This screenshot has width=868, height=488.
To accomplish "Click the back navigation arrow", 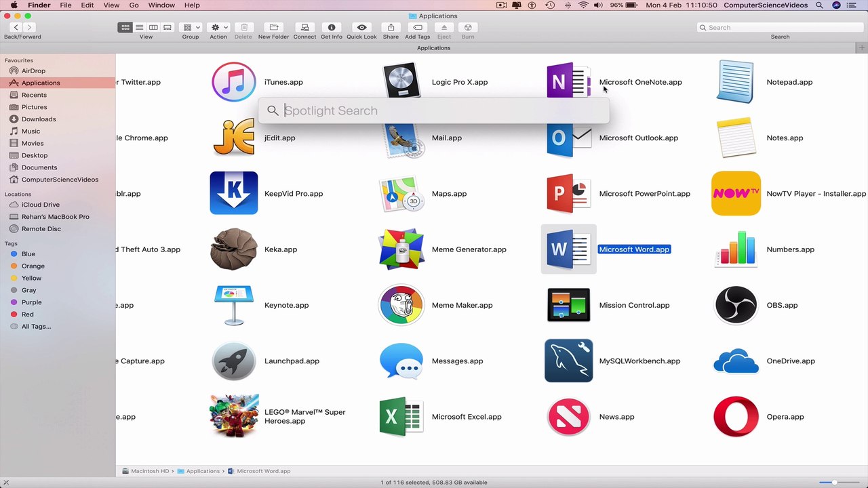I will pos(16,27).
